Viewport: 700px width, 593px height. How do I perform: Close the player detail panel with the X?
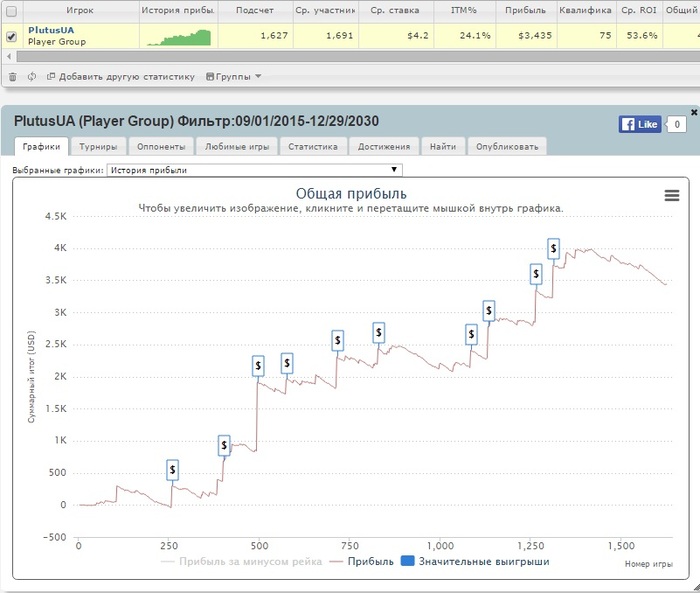coord(694,112)
